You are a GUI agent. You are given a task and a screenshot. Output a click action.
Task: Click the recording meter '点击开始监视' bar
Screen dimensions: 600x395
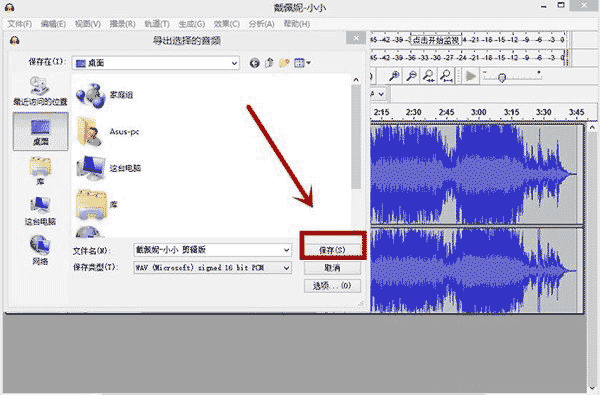pyautogui.click(x=436, y=40)
